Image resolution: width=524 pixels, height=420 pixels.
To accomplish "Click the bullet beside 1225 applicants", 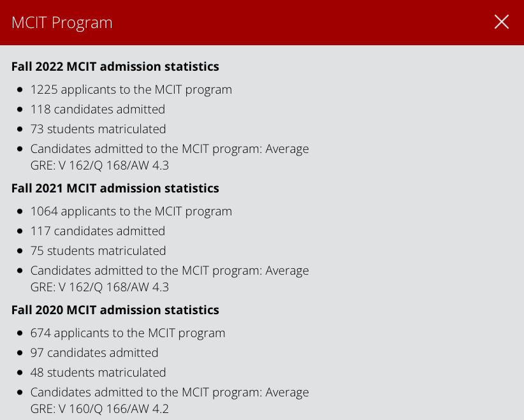I will click(20, 89).
